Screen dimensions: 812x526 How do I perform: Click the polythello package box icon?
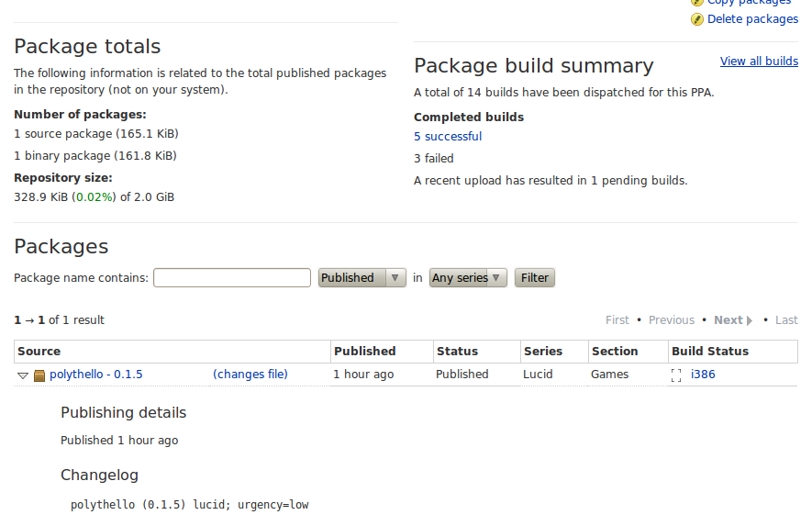click(39, 375)
